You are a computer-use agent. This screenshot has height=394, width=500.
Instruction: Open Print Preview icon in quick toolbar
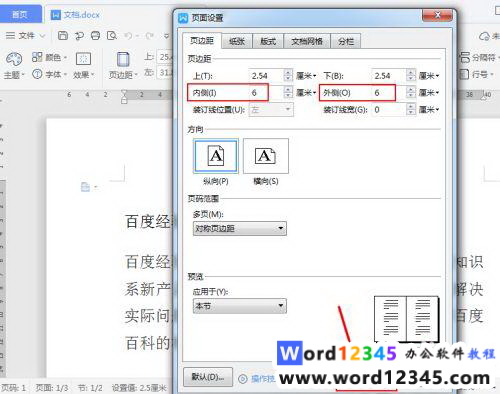[112, 35]
